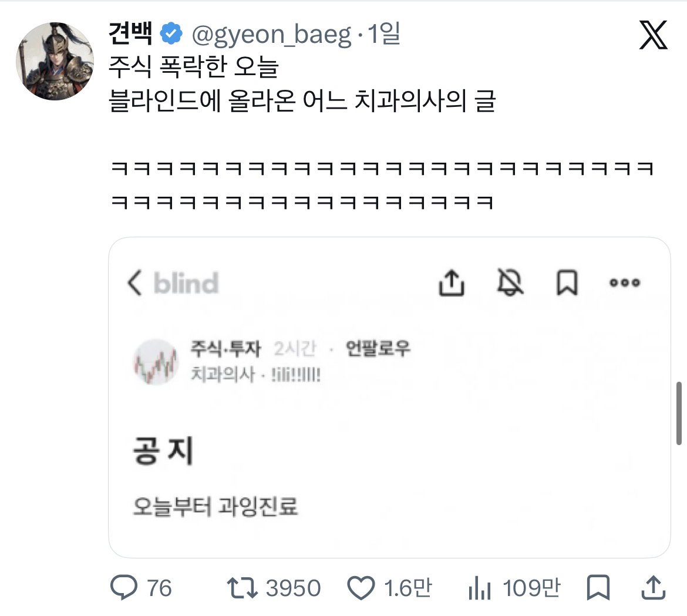Share the tweet via bottom share icon
The width and height of the screenshot is (687, 616).
[654, 588]
